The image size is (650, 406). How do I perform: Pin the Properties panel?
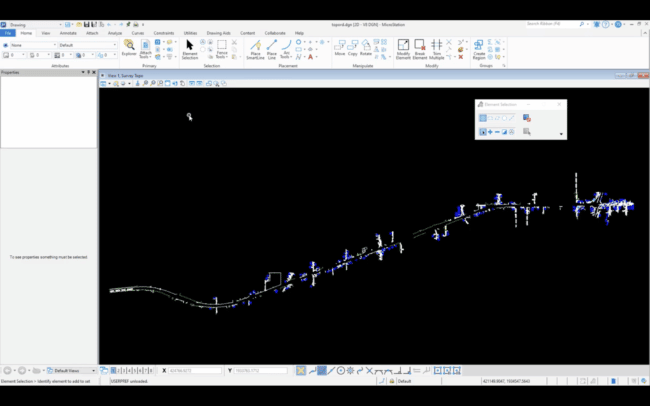[88, 72]
